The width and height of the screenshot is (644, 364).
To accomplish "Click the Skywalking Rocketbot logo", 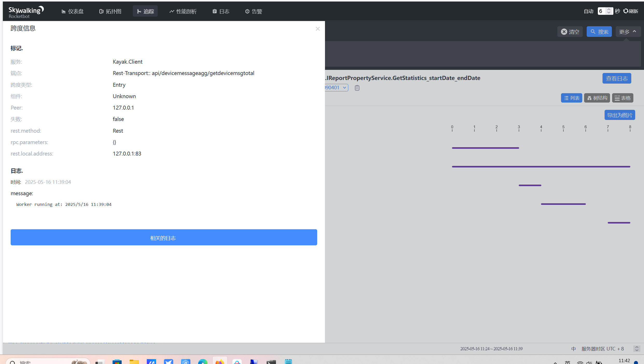I will click(26, 12).
